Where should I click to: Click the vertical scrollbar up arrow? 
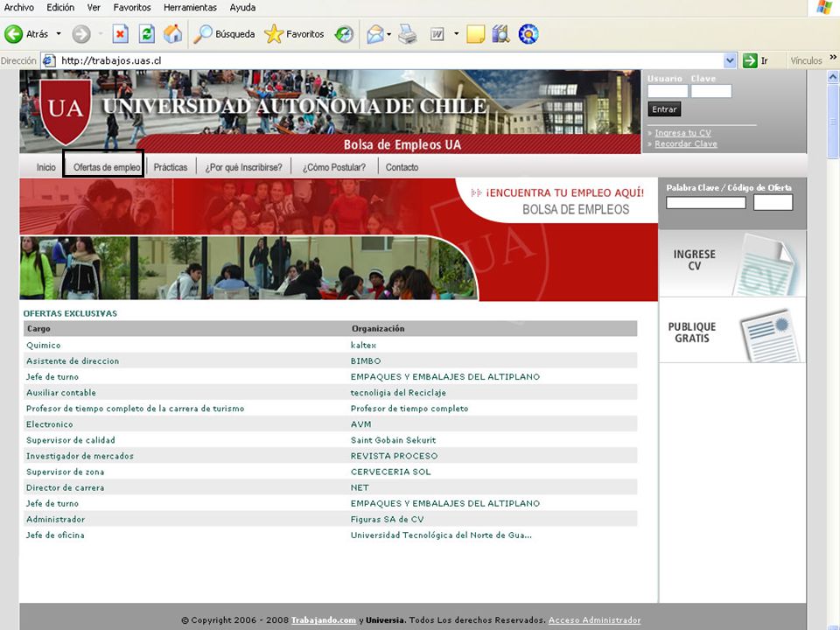pyautogui.click(x=833, y=77)
